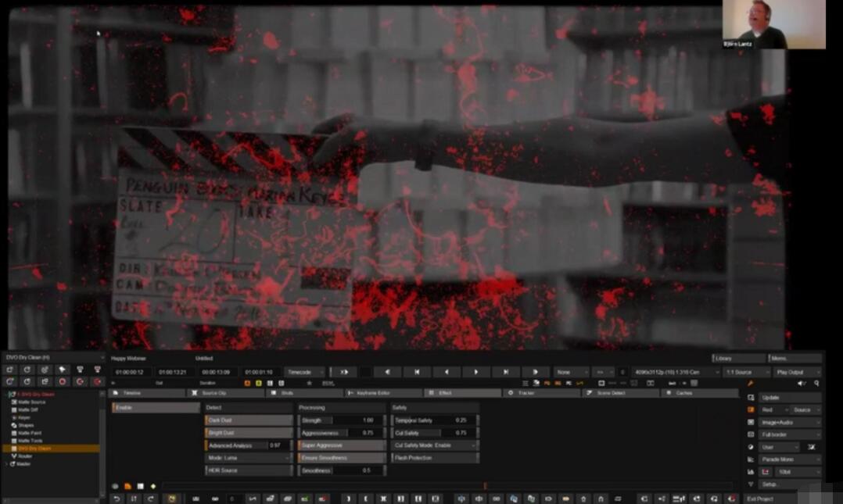Image resolution: width=843 pixels, height=504 pixels.
Task: Switch to the Shots tab
Action: coord(305,393)
